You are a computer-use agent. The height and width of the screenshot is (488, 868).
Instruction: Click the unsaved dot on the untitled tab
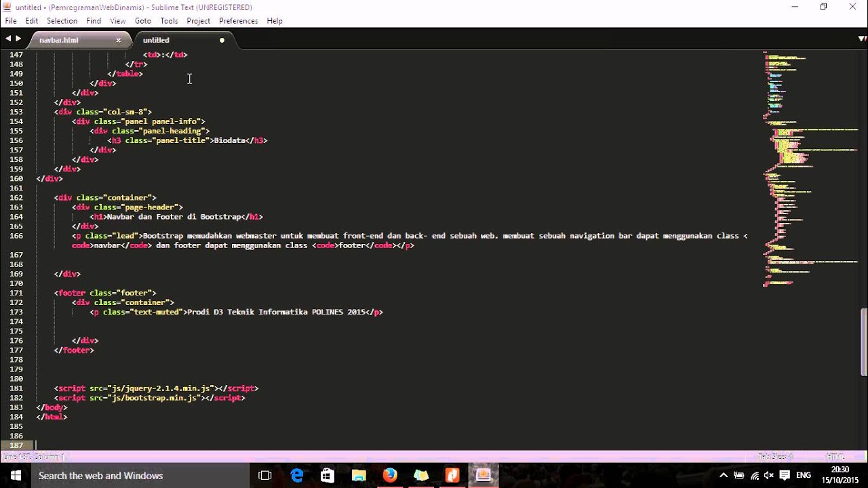222,40
